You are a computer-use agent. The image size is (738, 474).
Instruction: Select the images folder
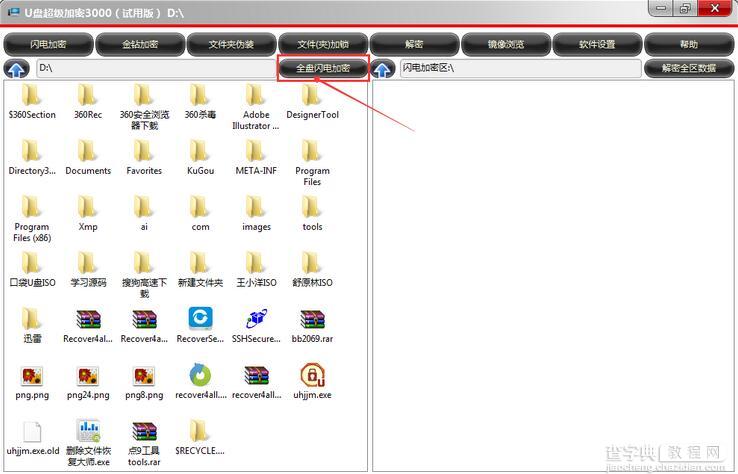(256, 214)
